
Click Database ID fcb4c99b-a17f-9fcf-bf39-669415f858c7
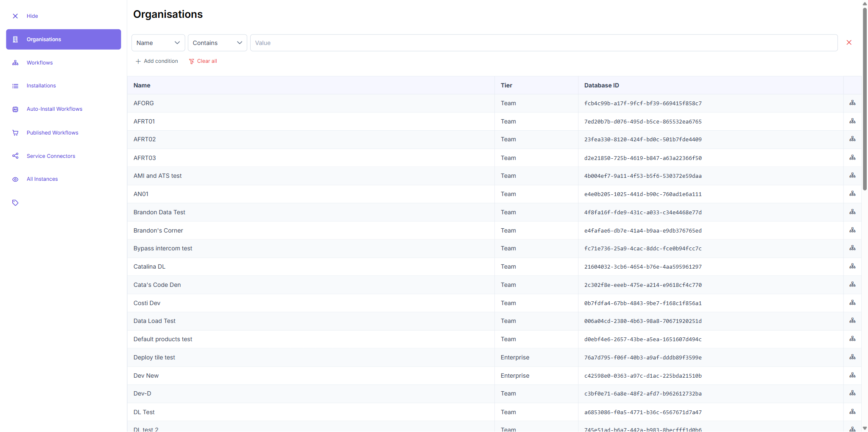643,103
